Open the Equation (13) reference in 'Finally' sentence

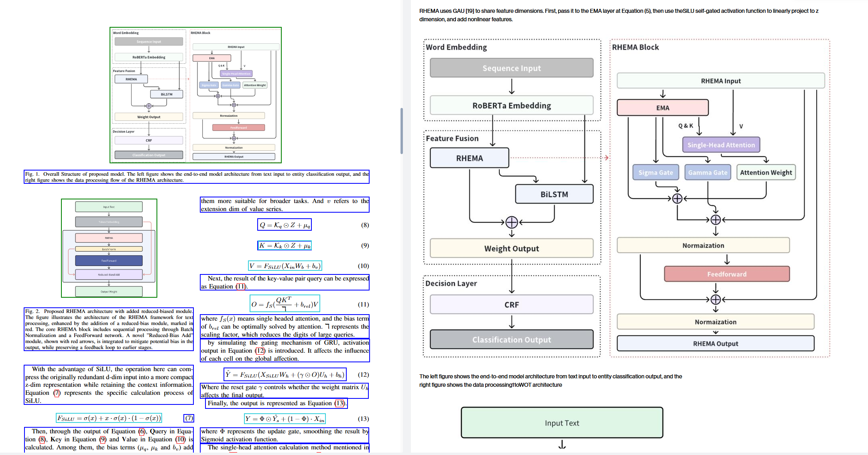[339, 403]
